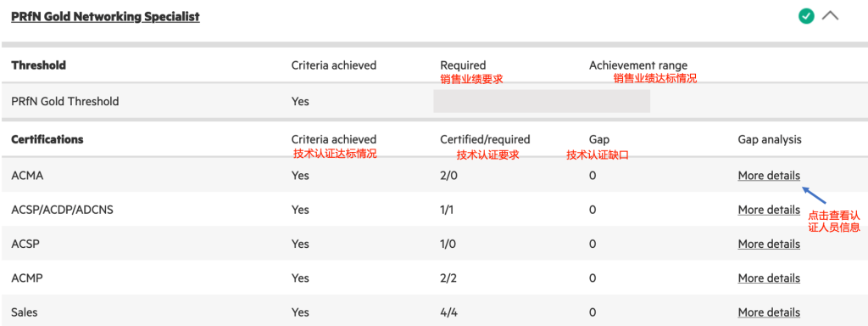Viewport: 868px width, 326px height.
Task: Select the Threshold section header
Action: [x=39, y=65]
